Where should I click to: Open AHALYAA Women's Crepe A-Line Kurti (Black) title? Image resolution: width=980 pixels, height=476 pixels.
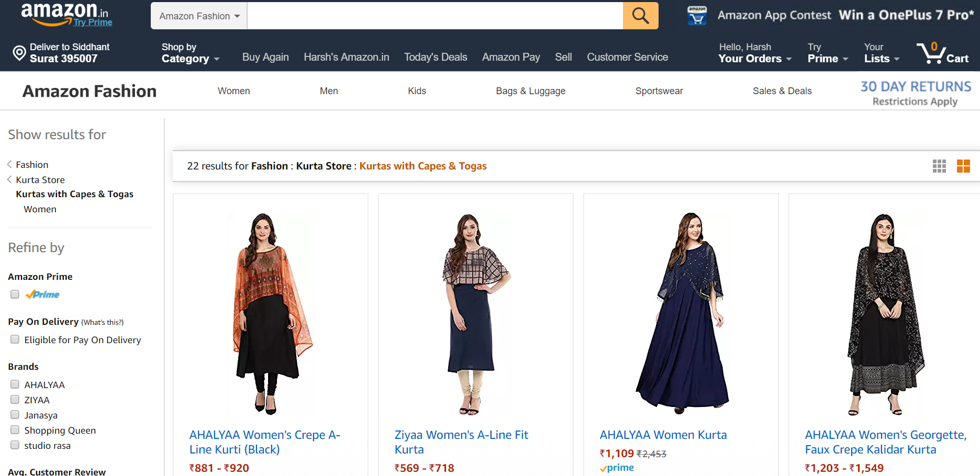pyautogui.click(x=265, y=442)
